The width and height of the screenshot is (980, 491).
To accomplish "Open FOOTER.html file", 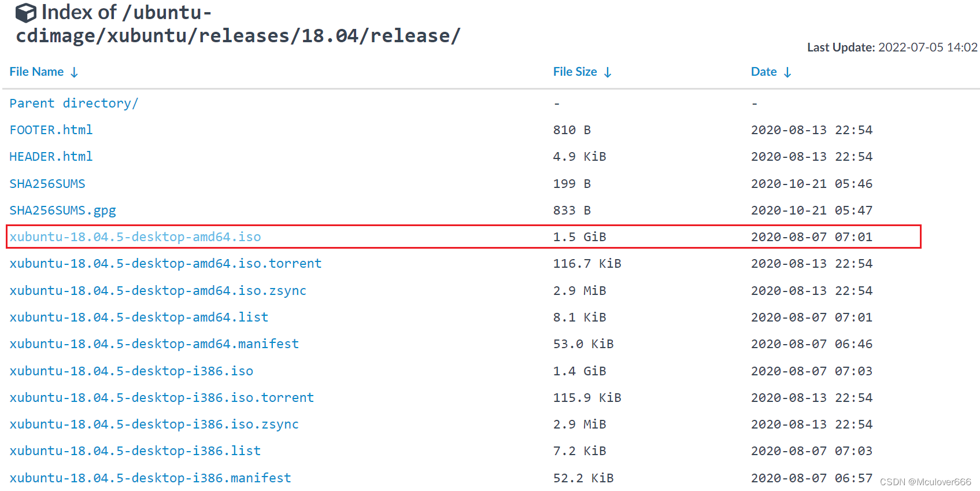I will click(51, 130).
